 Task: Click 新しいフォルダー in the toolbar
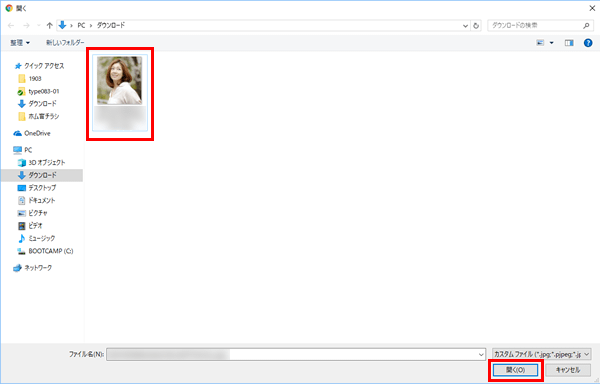click(65, 42)
